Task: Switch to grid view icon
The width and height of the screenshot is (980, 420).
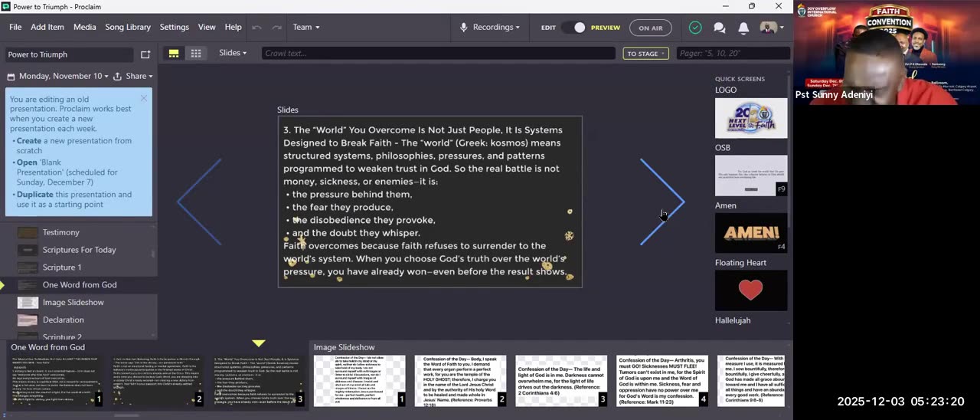Action: (196, 53)
